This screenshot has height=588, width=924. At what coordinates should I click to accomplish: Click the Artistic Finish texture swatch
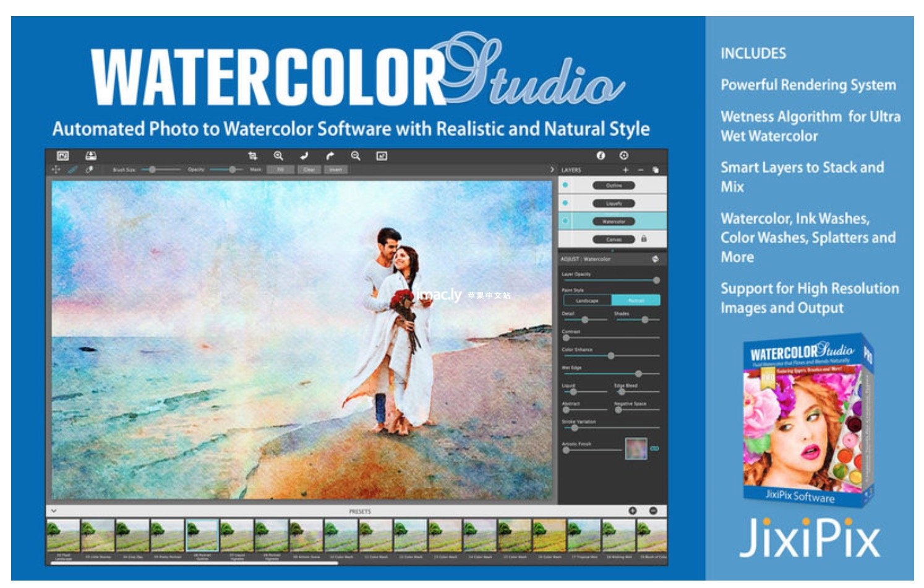pyautogui.click(x=636, y=448)
